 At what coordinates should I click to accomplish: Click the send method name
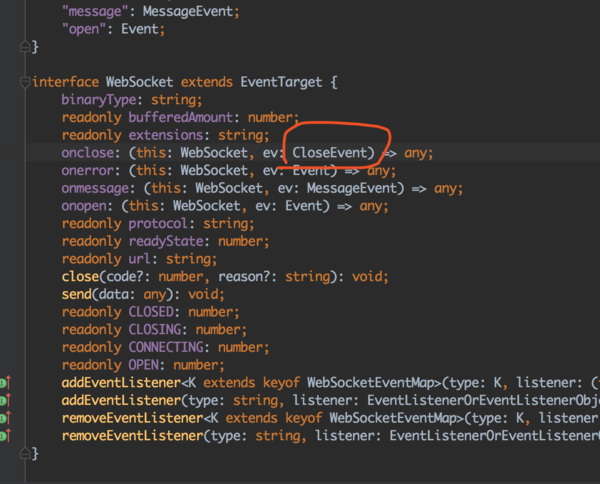76,294
